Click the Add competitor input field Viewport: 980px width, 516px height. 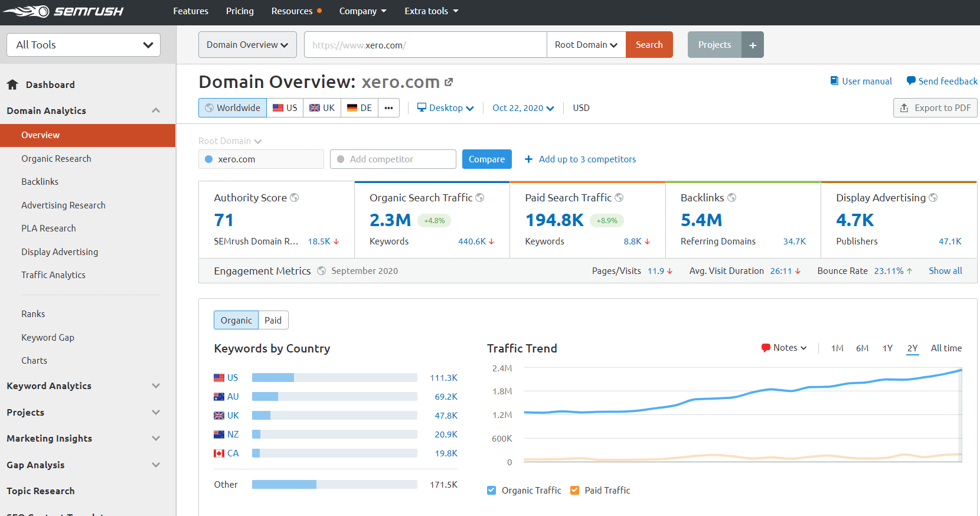point(393,159)
